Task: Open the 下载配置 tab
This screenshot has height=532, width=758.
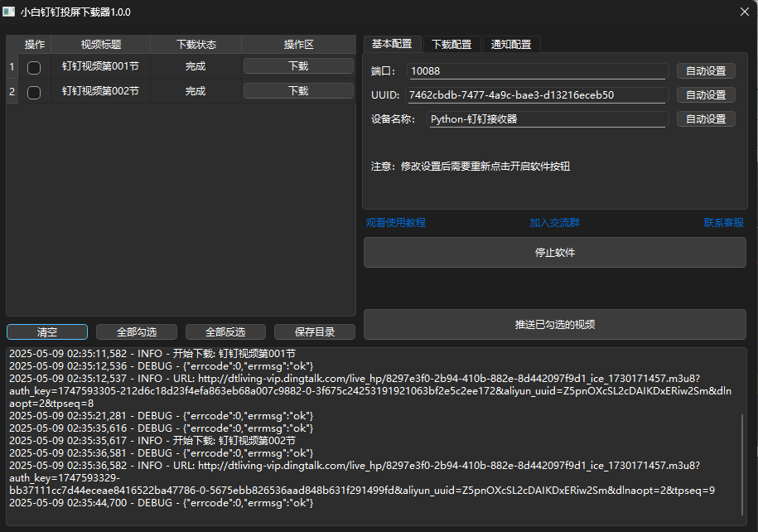Action: pyautogui.click(x=451, y=45)
